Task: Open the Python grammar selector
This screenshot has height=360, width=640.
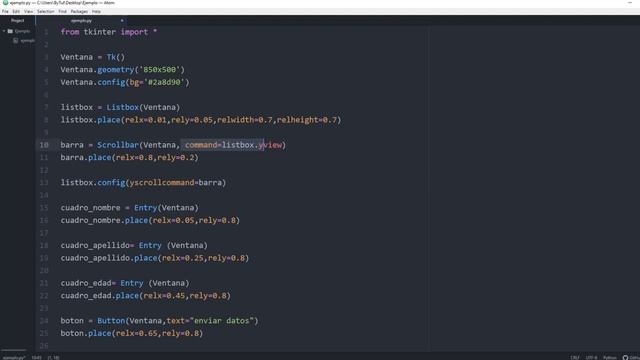Action: pos(610,358)
